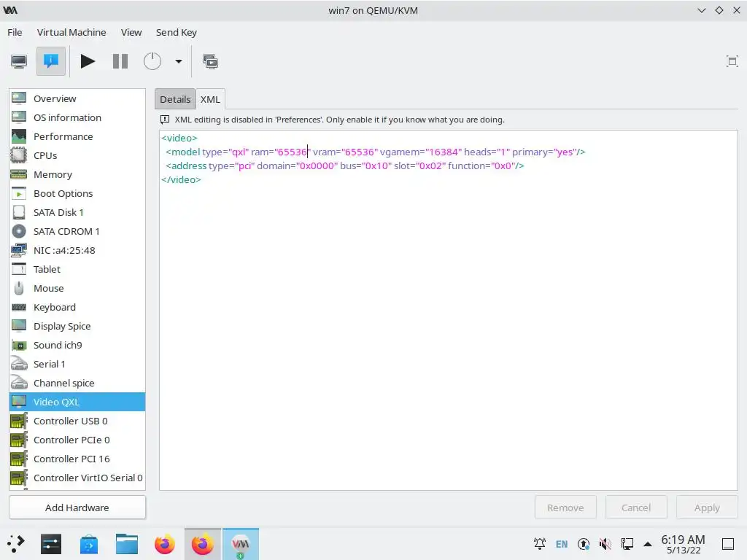Toggle fullscreen mode icon
The height and width of the screenshot is (560, 747).
732,61
